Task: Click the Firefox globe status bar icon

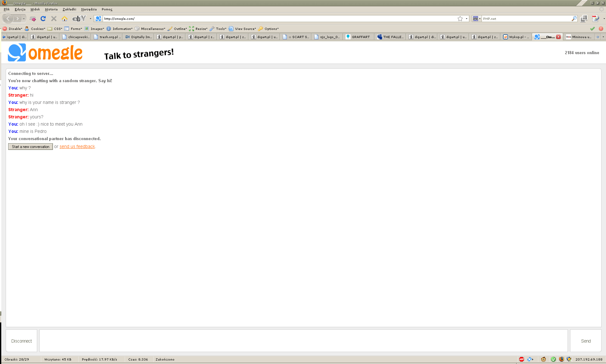Action: point(562,359)
